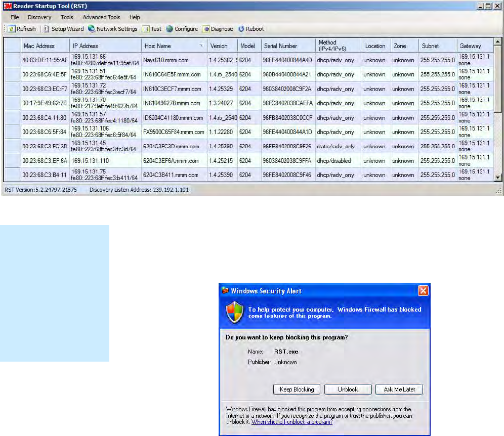Viewport: 504px width, 436px height.
Task: Close the Windows Security Alert dialog
Action: click(x=423, y=291)
